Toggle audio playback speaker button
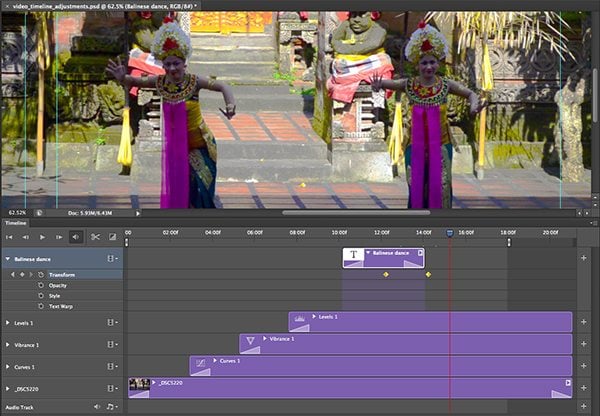This screenshot has width=600, height=416. tap(76, 237)
